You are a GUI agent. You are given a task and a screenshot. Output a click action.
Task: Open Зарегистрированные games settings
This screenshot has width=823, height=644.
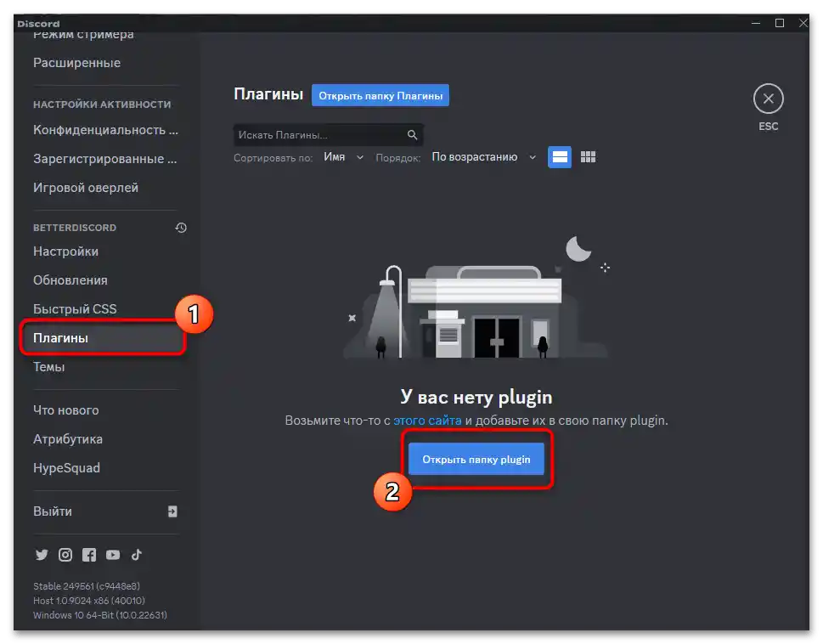point(105,159)
